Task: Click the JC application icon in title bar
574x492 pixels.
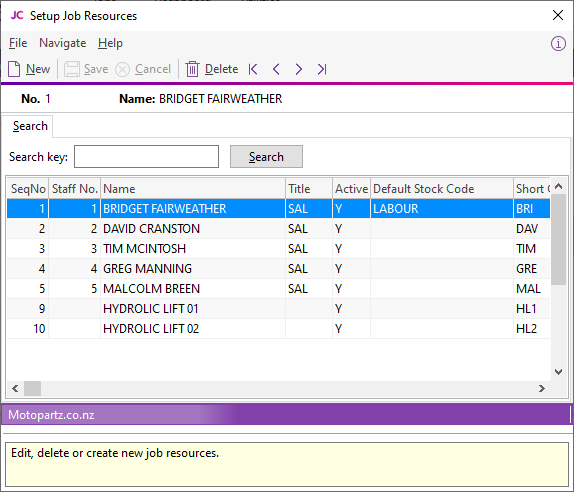Action: tap(17, 15)
